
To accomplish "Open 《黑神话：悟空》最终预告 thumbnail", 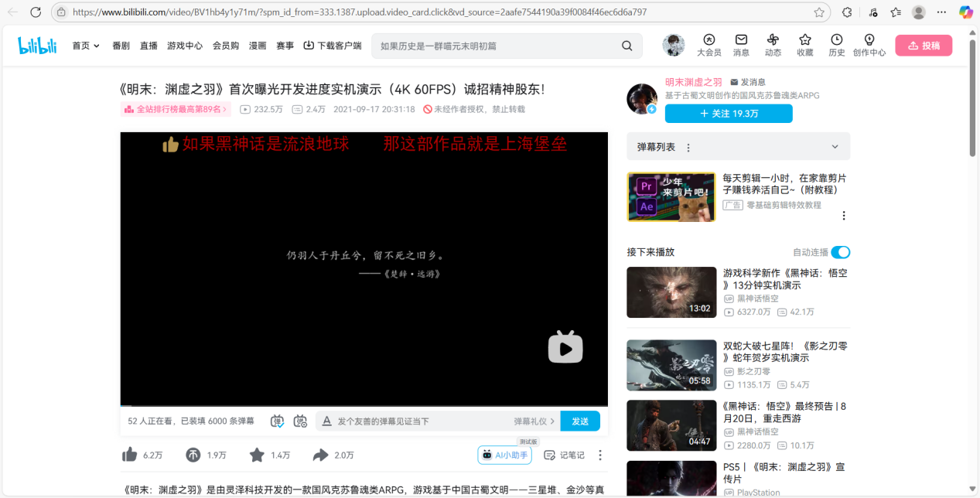I will pyautogui.click(x=671, y=425).
